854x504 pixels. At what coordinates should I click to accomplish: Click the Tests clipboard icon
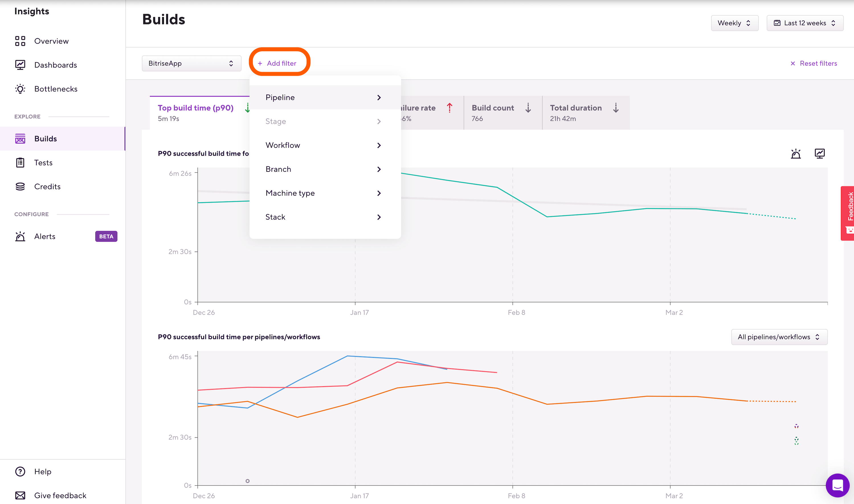click(x=20, y=163)
